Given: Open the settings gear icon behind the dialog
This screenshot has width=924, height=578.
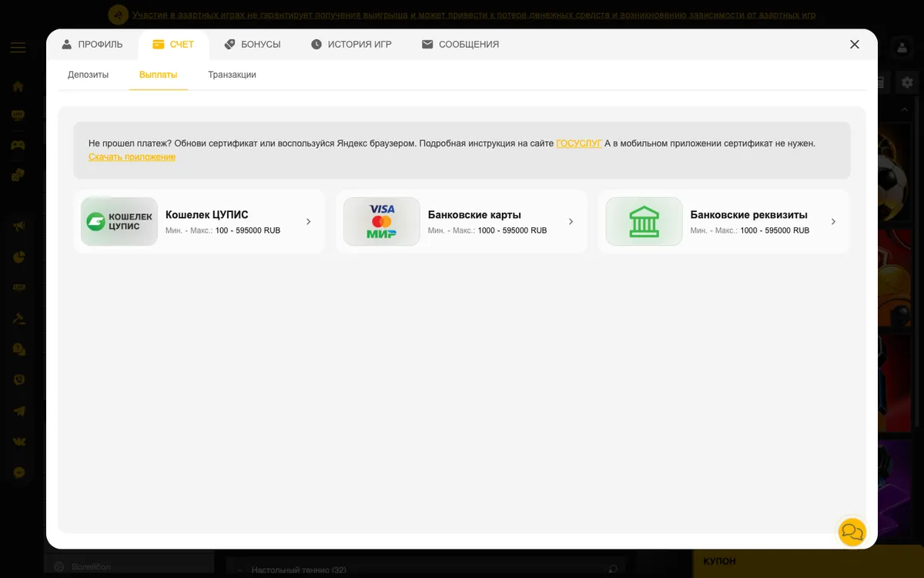Looking at the screenshot, I should [907, 82].
